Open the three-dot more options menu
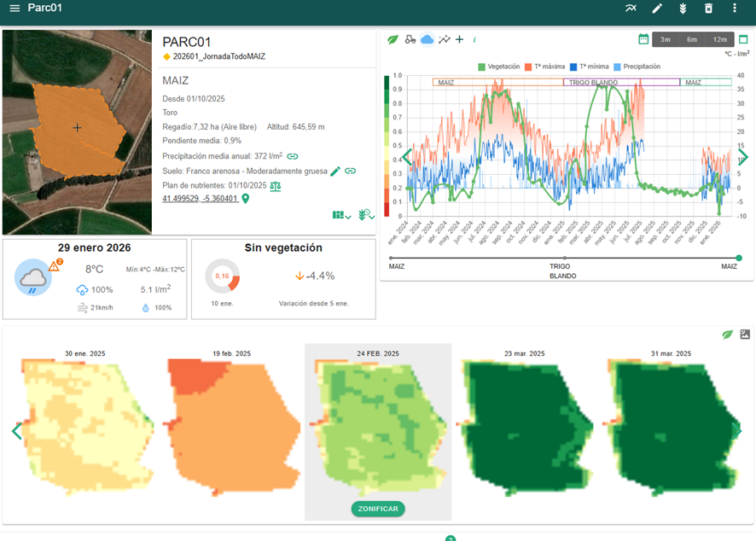The height and width of the screenshot is (541, 756). point(735,9)
